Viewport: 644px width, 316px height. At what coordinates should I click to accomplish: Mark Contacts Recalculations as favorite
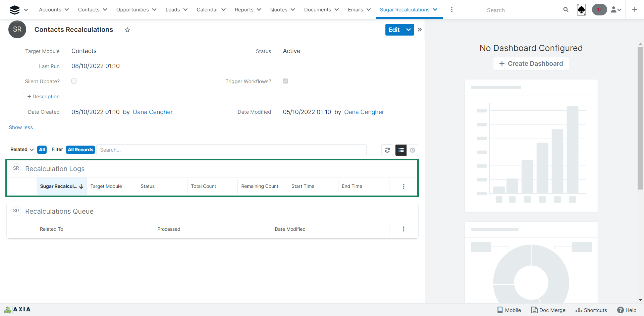tap(127, 30)
